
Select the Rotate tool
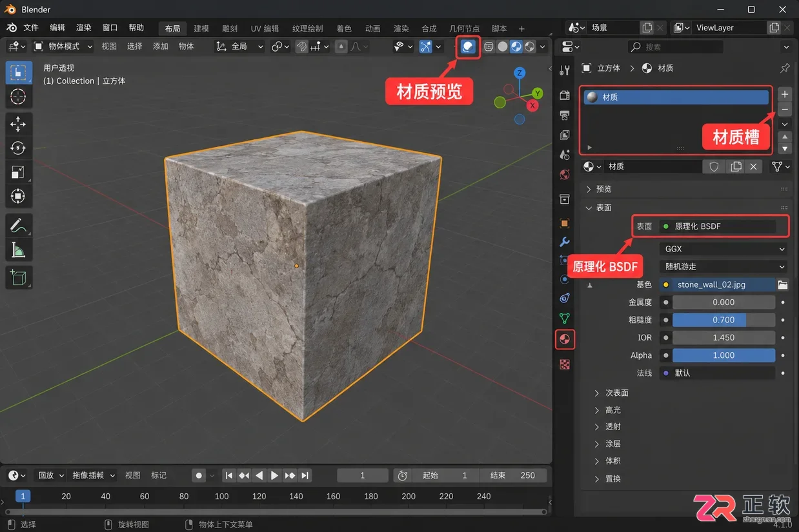(19, 148)
